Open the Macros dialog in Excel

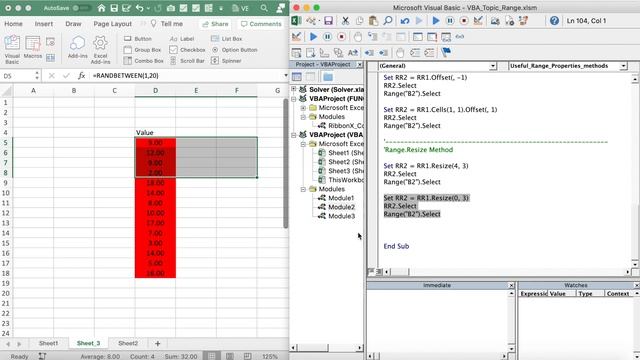click(33, 47)
